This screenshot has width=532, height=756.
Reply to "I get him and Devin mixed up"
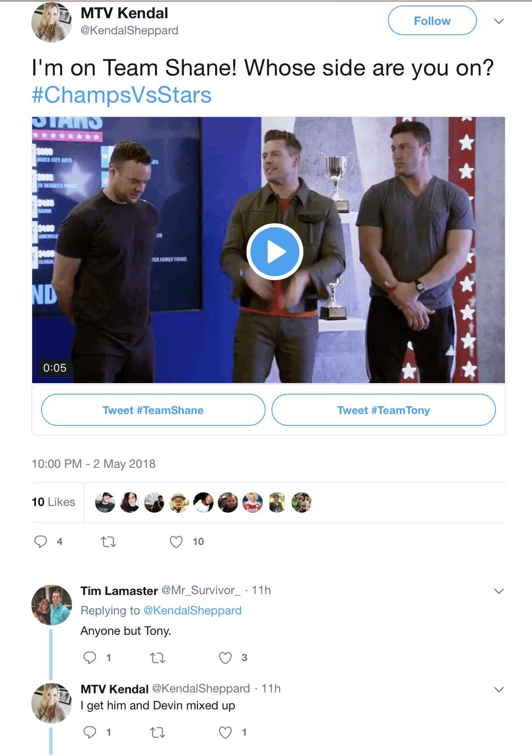coord(90,732)
